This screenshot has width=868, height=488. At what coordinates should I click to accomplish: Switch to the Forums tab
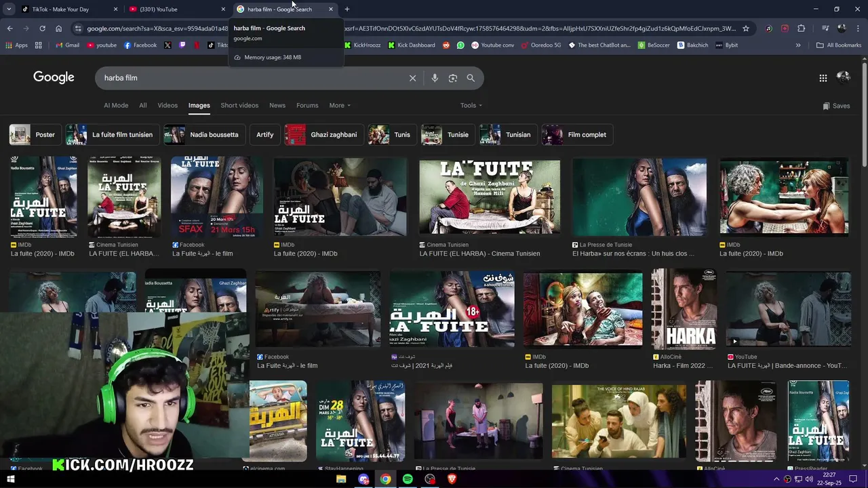click(x=307, y=105)
